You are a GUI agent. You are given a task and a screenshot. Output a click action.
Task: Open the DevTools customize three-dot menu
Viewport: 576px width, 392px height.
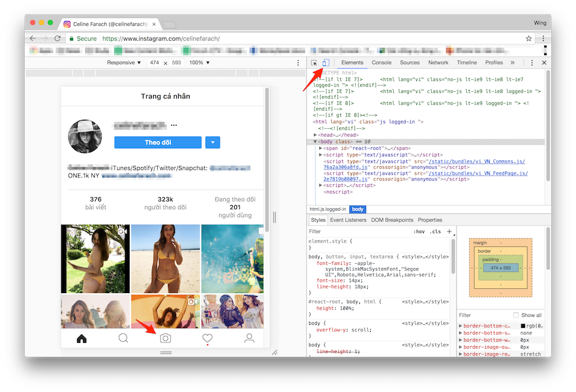coord(532,63)
